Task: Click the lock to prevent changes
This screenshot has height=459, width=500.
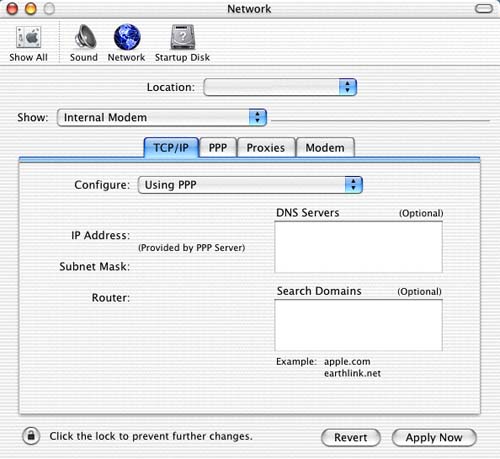Action: click(x=31, y=436)
